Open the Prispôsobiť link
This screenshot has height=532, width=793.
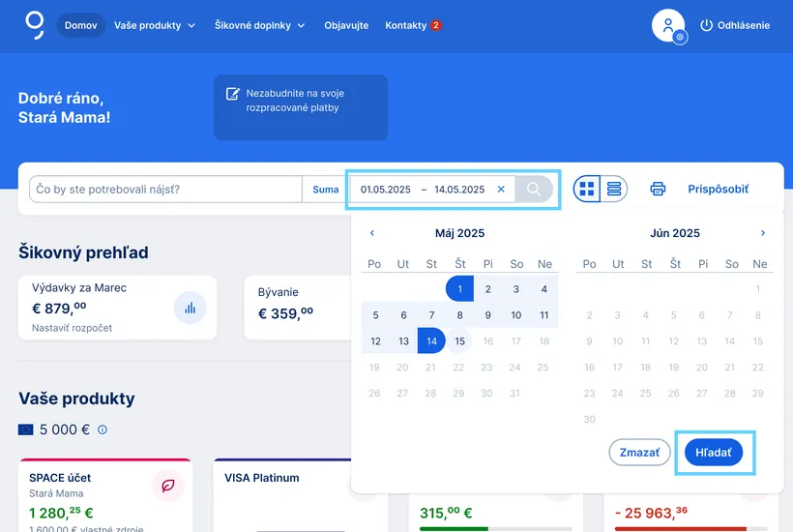point(718,190)
